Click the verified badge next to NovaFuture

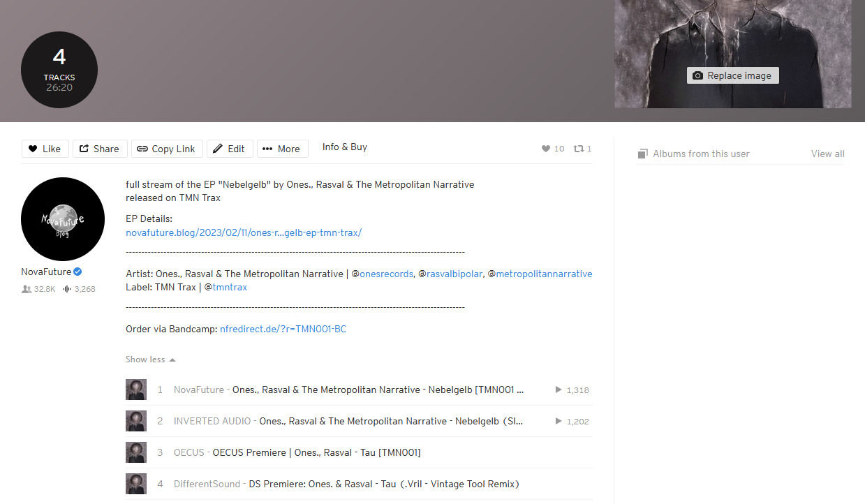[x=77, y=272]
